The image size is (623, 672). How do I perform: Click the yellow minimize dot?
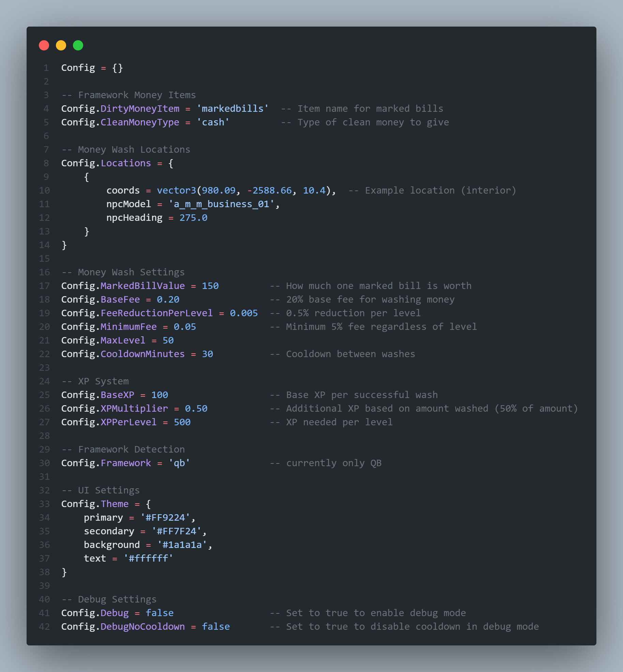61,45
